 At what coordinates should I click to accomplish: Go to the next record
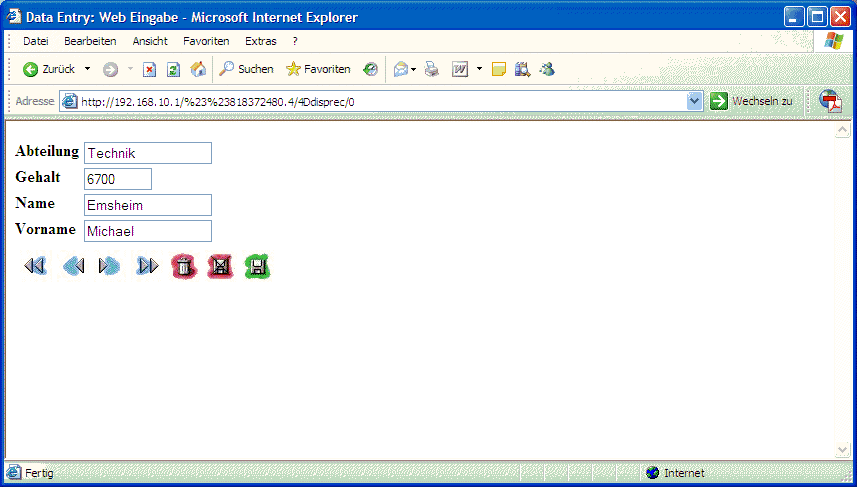110,266
